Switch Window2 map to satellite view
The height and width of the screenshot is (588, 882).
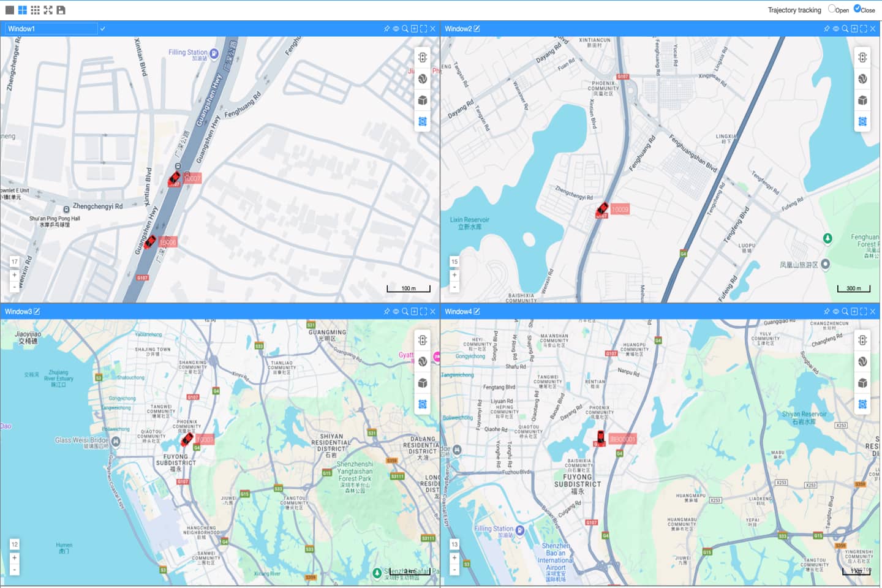point(862,78)
